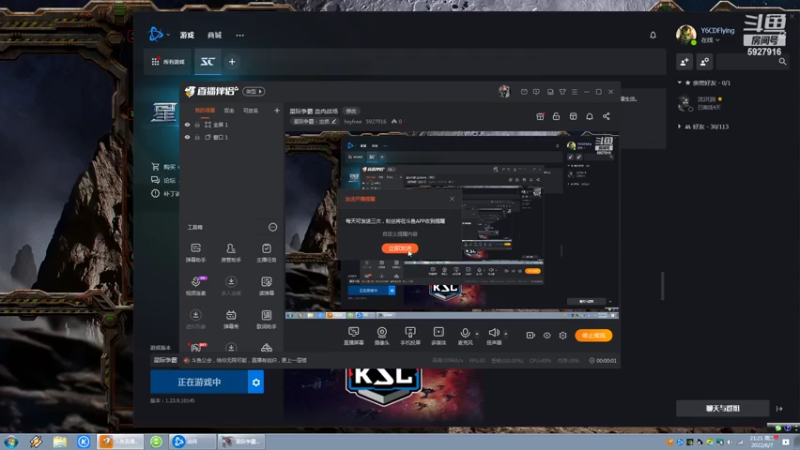Click the 立即发送 button in reminder dialog
The width and height of the screenshot is (800, 450).
pyautogui.click(x=400, y=248)
